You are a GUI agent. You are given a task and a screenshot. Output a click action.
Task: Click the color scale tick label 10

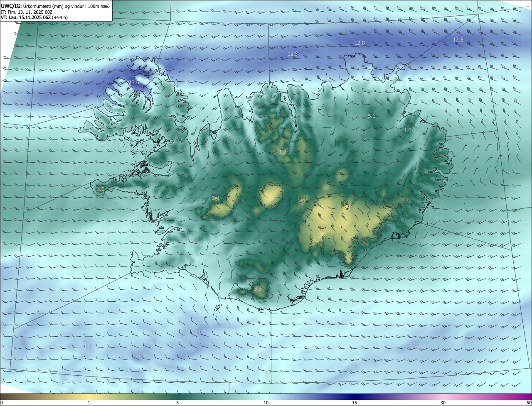[266, 403]
